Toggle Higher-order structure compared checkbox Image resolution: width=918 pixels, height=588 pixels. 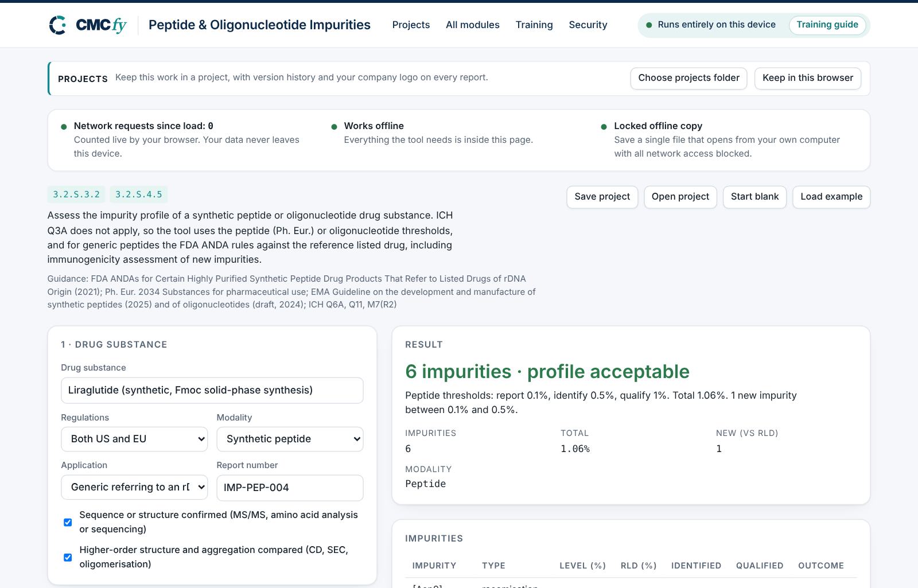pyautogui.click(x=68, y=557)
